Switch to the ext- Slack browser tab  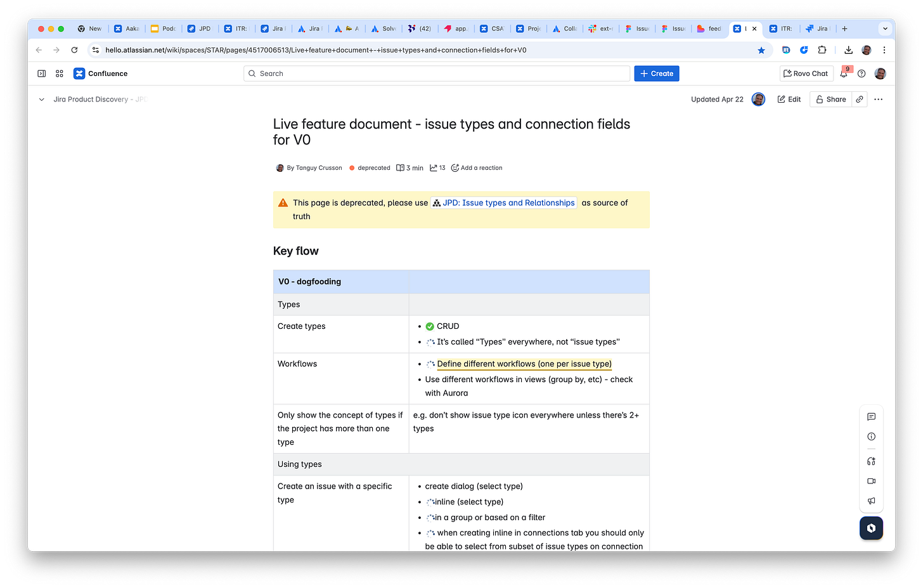click(600, 29)
